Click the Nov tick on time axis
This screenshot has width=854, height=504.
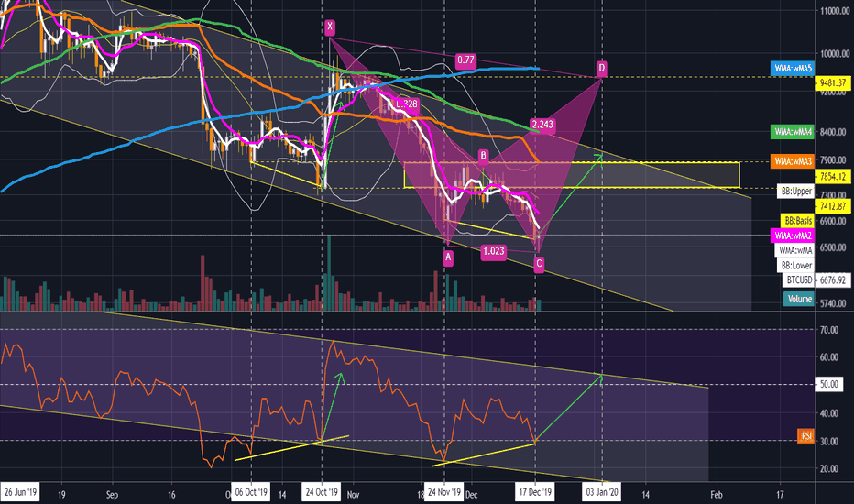pyautogui.click(x=353, y=495)
